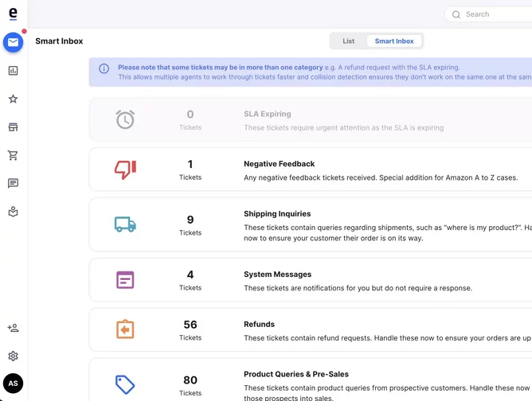
Task: Open the shopping cart orders icon
Action: coord(13,155)
